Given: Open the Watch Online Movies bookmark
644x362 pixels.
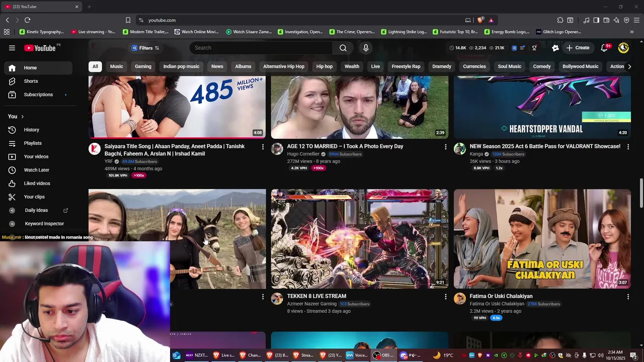Looking at the screenshot, I should click(196, 32).
